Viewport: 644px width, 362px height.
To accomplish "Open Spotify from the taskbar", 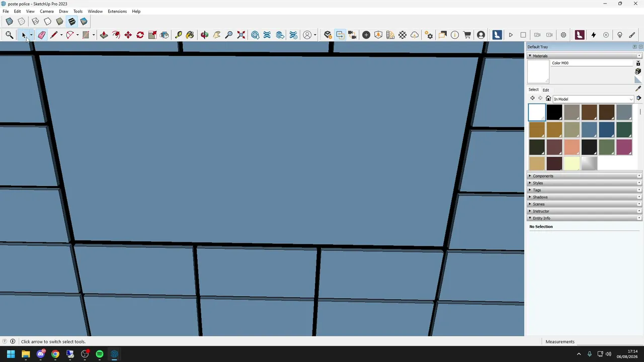I will pos(100,354).
